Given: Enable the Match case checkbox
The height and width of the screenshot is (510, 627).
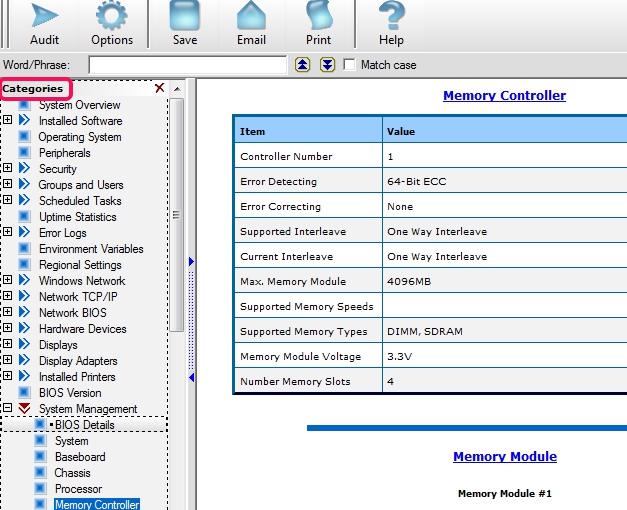Looking at the screenshot, I should click(x=350, y=65).
